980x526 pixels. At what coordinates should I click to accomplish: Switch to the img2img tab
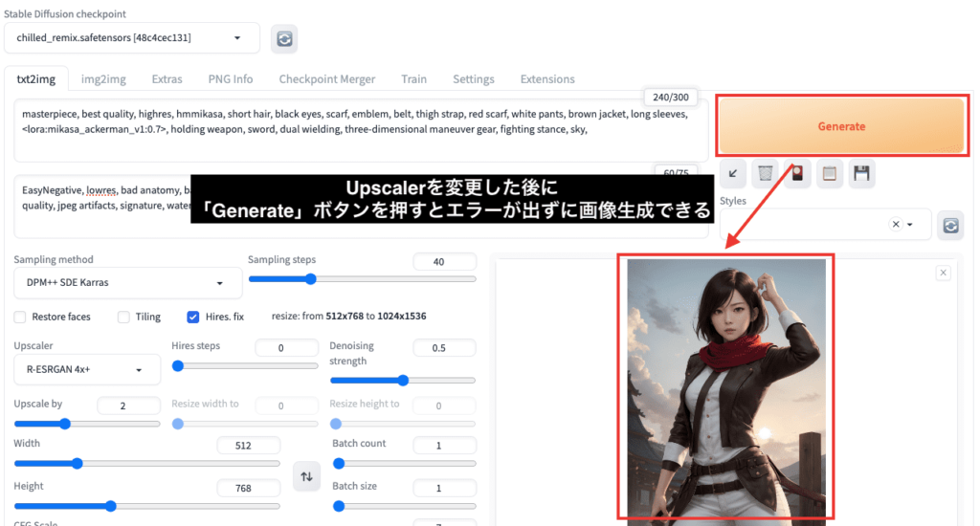103,79
